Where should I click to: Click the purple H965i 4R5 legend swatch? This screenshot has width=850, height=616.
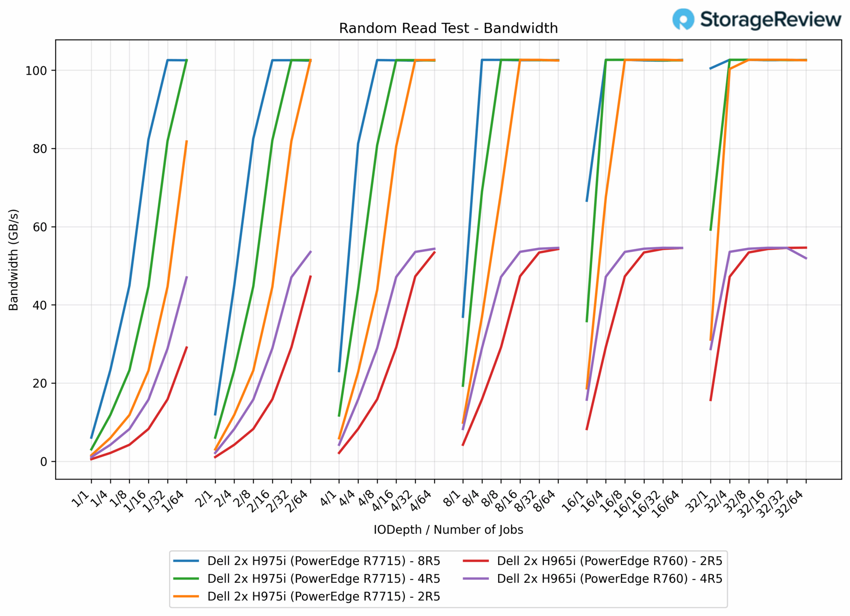(x=476, y=579)
